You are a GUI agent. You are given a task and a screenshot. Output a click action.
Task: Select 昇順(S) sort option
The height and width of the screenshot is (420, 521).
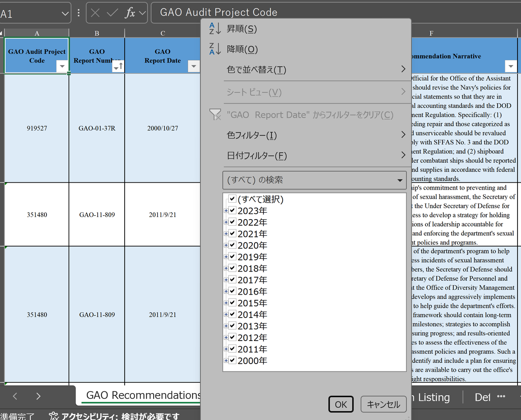click(242, 29)
